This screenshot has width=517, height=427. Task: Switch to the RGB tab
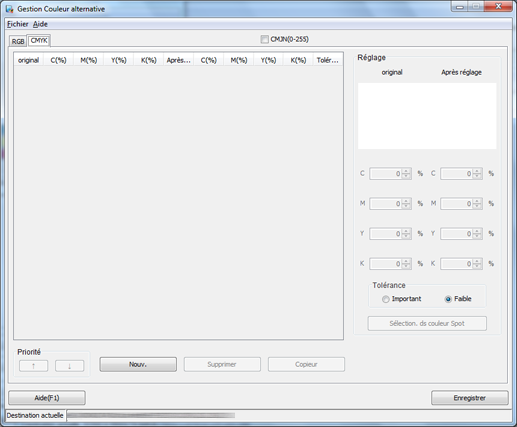click(x=18, y=41)
